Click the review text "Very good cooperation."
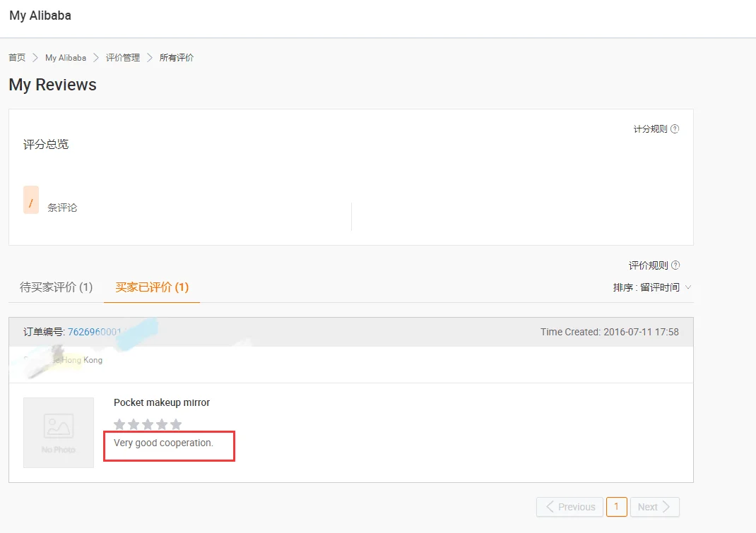The image size is (756, 533). 163,443
